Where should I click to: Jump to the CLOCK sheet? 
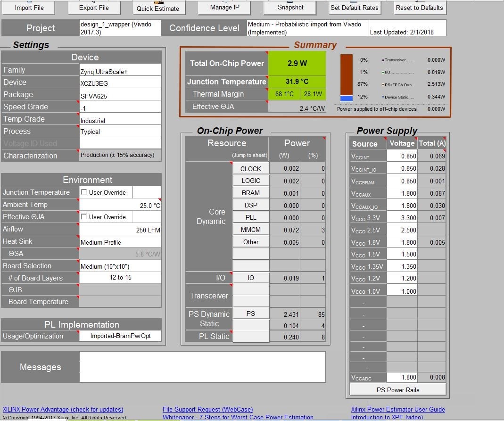point(250,169)
